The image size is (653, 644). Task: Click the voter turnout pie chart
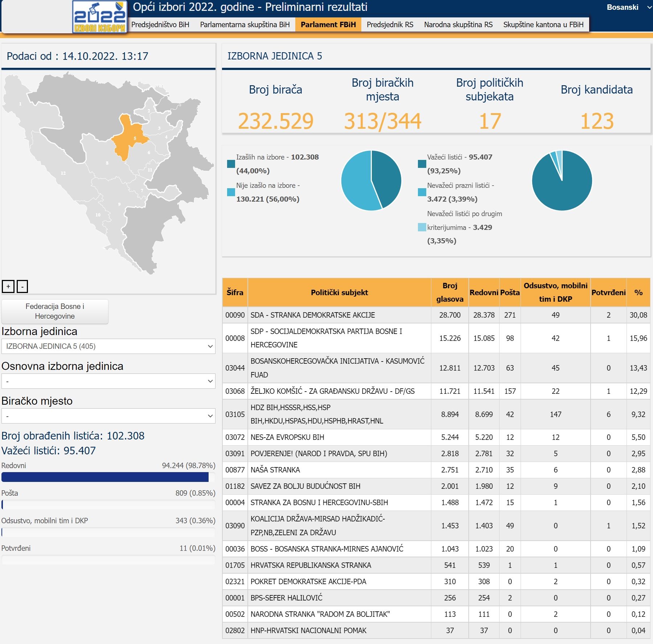(371, 180)
